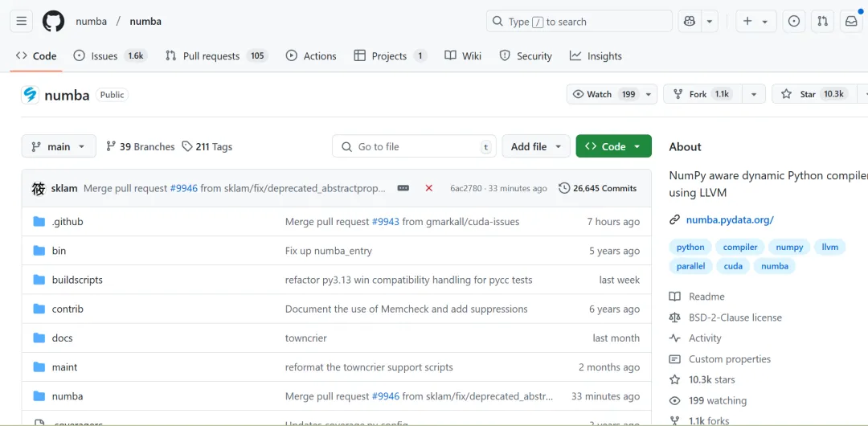Click the folder icon for buildscripts
Screen dimensions: 868x426
point(39,280)
